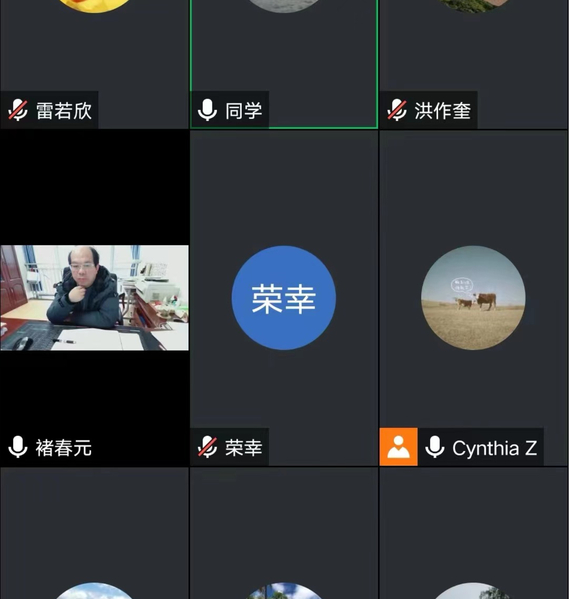Open 褚春元's live video feed
Screen dimensions: 569x599
pos(94,298)
